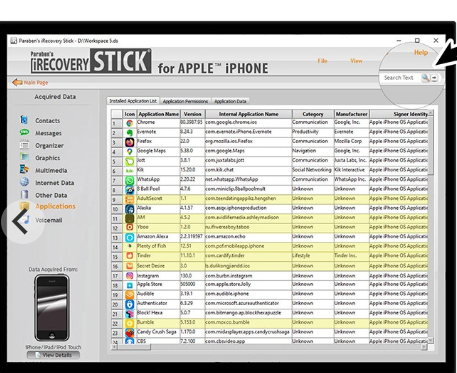Click the Candy Crush Saga app icon
This screenshot has height=373, width=457.
point(130,333)
